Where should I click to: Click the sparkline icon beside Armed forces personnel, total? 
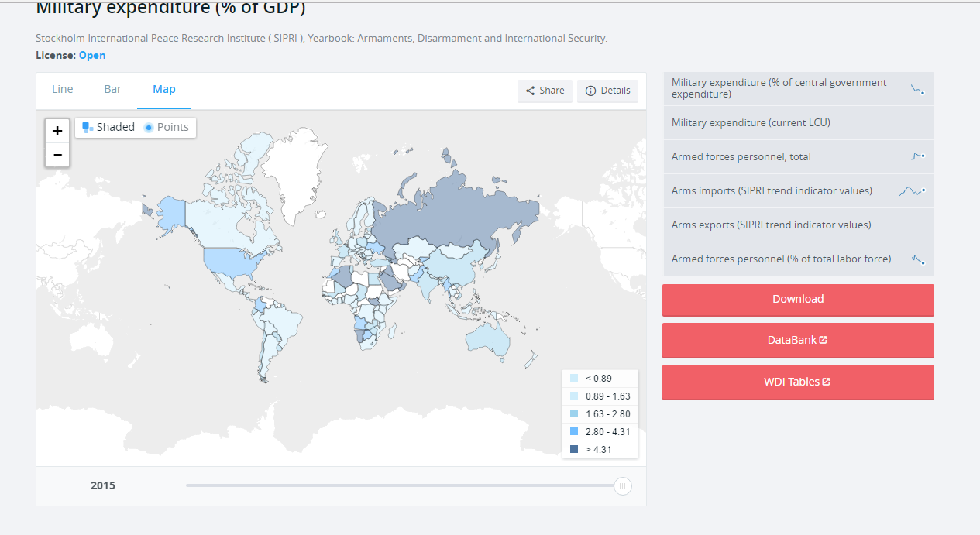(x=918, y=156)
